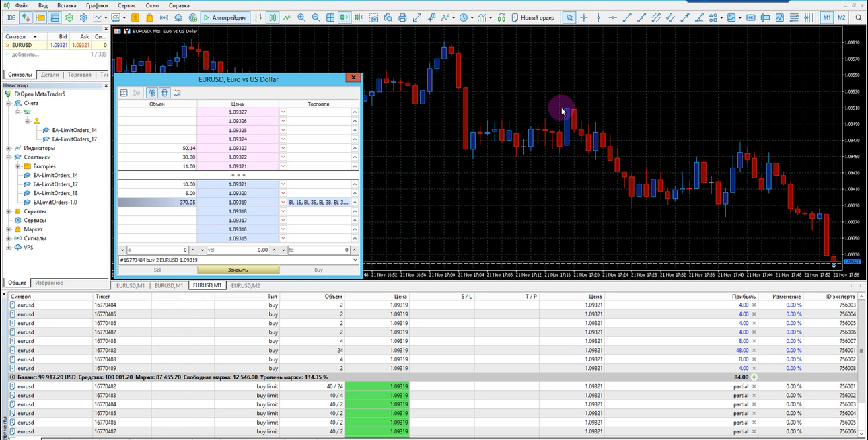Select the crosshair tool in toolbar

(583, 17)
